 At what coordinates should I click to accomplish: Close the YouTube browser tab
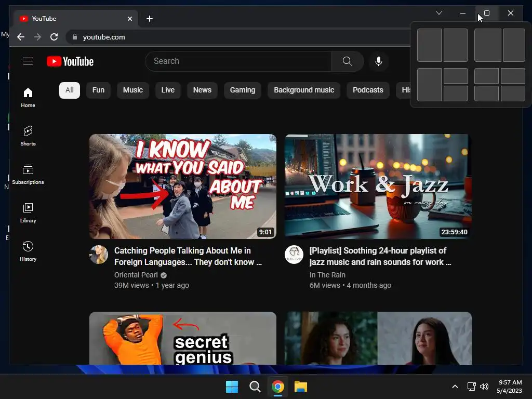(129, 19)
